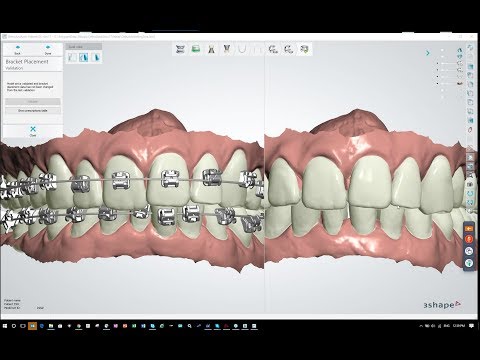The image size is (480, 360).
Task: Expand the visibility panel with the blue chevron
Action: [428, 53]
